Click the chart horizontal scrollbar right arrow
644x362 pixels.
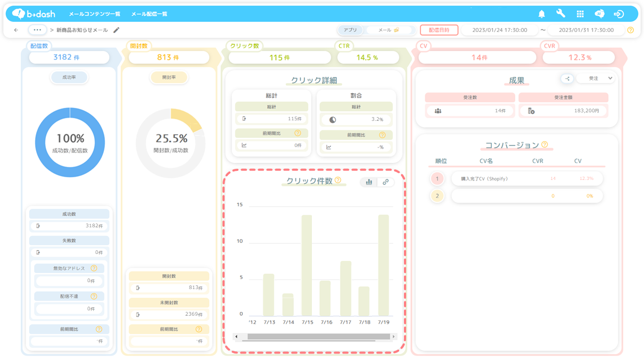click(393, 336)
